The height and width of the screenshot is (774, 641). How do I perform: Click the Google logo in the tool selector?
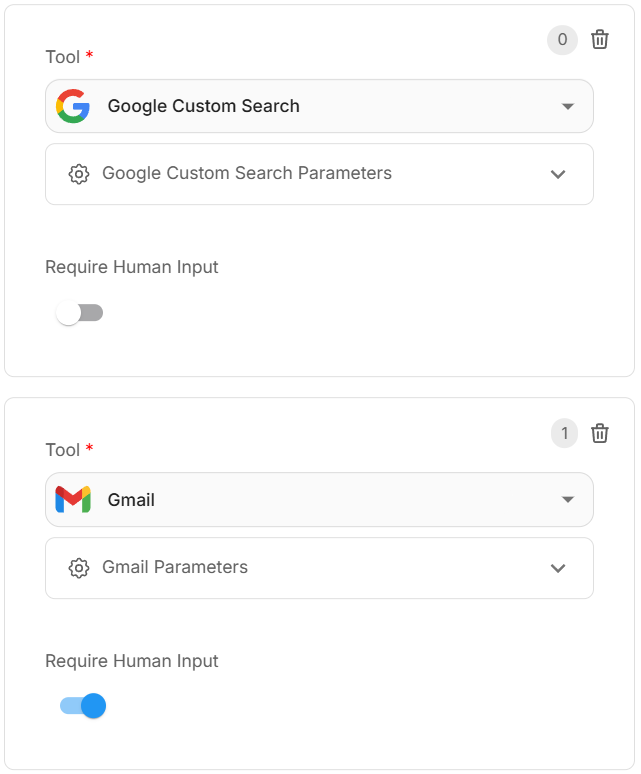[x=73, y=106]
